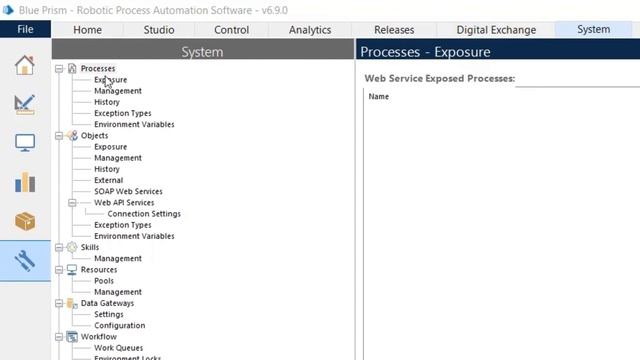The image size is (640, 360).
Task: Select the Web API Services item
Action: [124, 202]
